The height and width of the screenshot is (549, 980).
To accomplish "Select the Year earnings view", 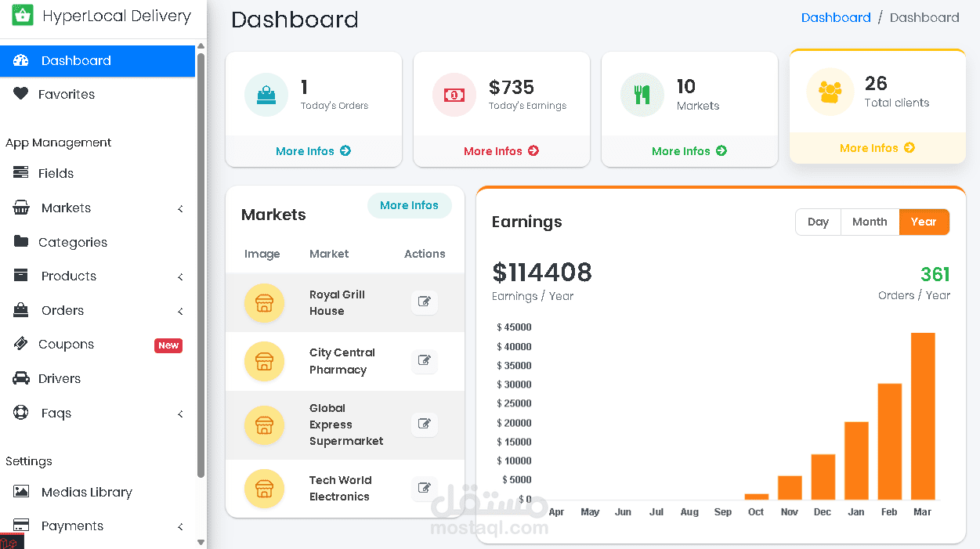I will [924, 222].
